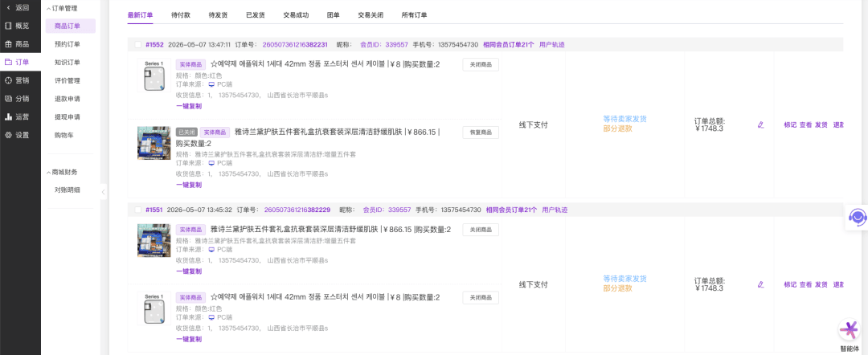Image resolution: width=868 pixels, height=355 pixels.
Task: Click 一键复制 under first item of order #1551
Action: pyautogui.click(x=189, y=271)
